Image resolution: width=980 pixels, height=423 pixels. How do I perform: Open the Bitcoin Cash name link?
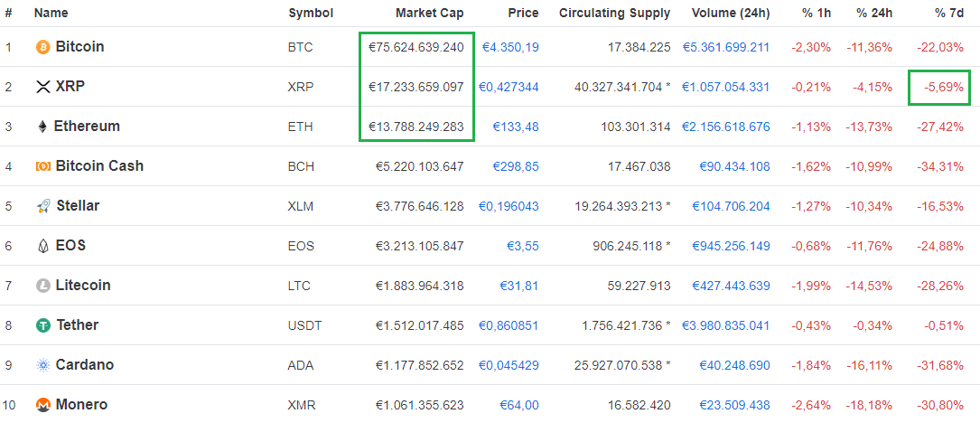(x=99, y=165)
